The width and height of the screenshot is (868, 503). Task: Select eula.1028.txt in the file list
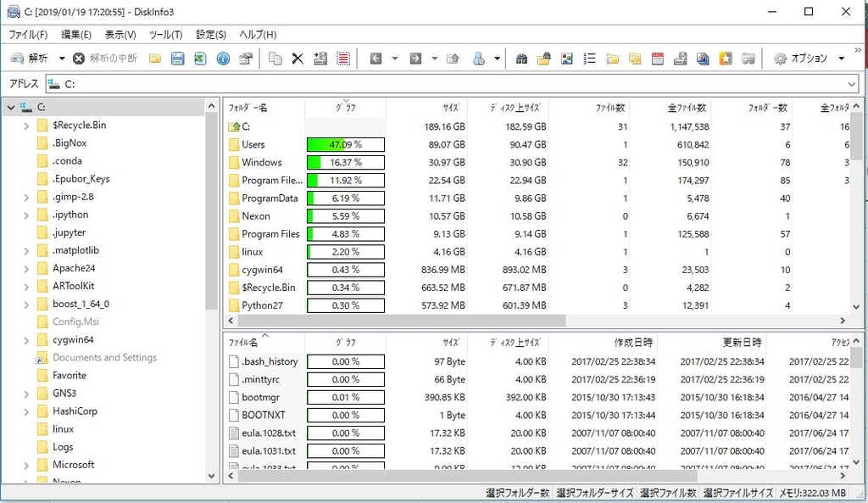coord(537,433)
